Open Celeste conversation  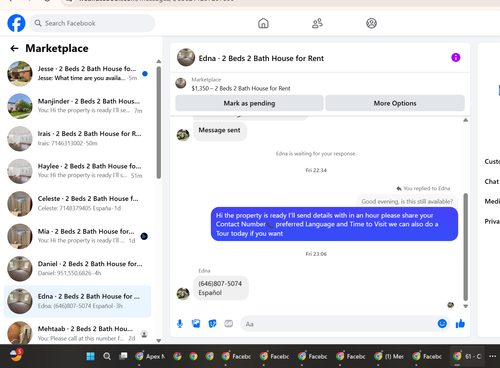click(77, 203)
